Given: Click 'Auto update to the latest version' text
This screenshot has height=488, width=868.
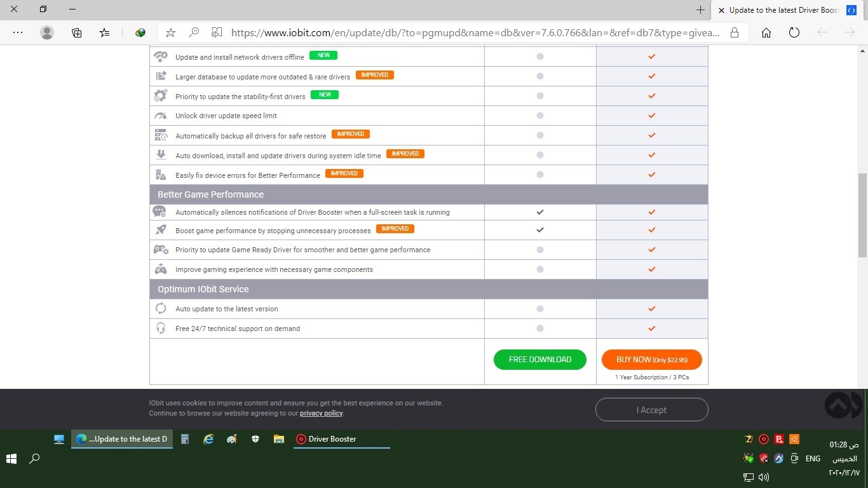Looking at the screenshot, I should tap(227, 309).
